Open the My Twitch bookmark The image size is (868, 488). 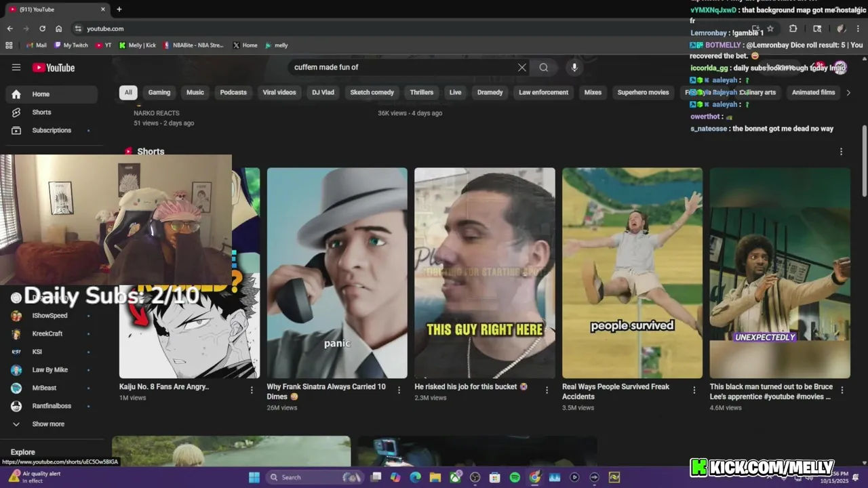click(71, 45)
